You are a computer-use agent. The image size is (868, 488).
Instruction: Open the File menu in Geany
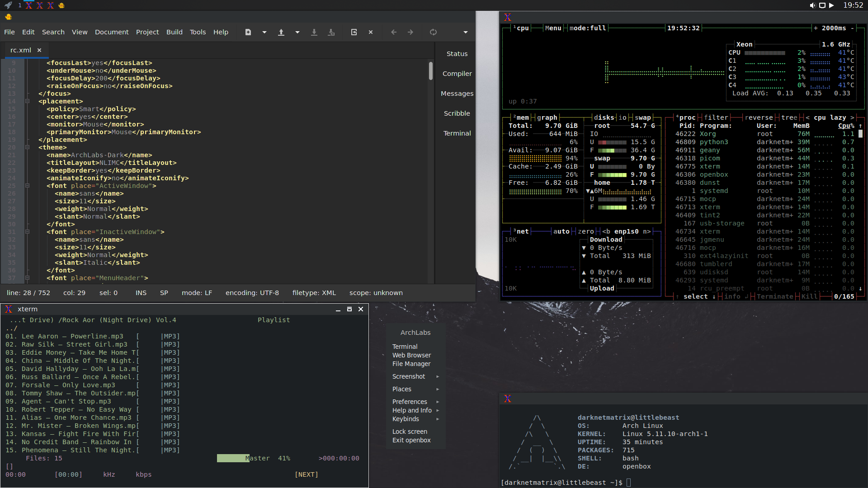tap(9, 32)
